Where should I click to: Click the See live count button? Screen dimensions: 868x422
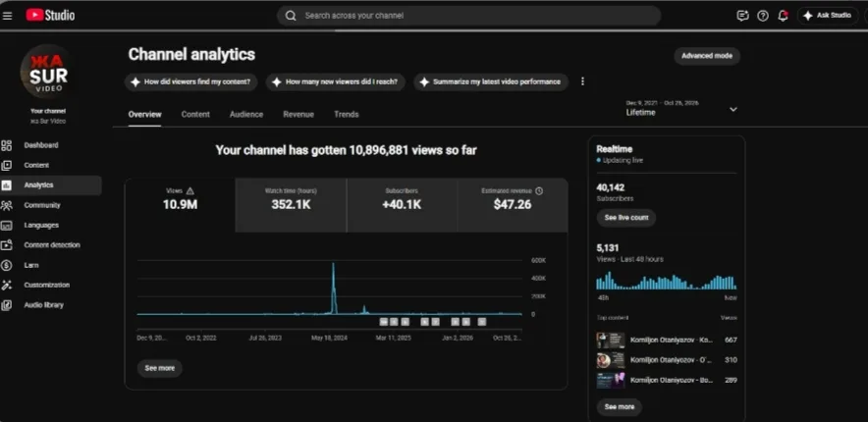click(x=626, y=218)
